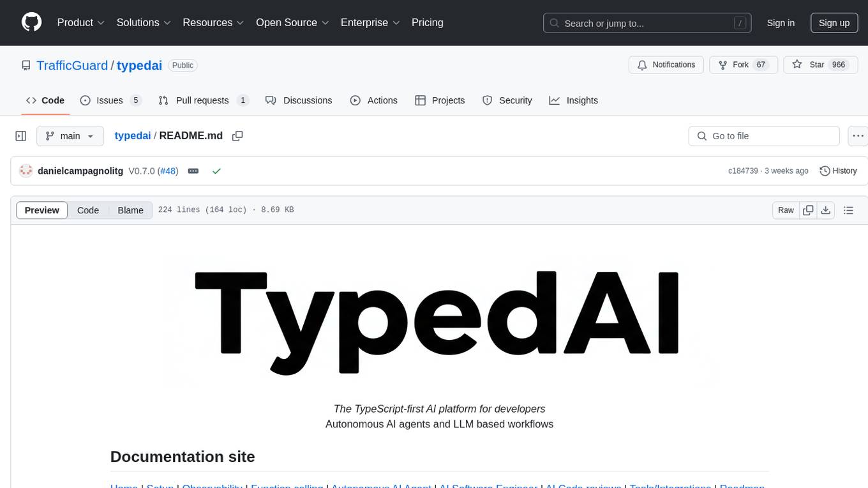
Task: Open the GitHub home logo
Action: pyautogui.click(x=31, y=22)
